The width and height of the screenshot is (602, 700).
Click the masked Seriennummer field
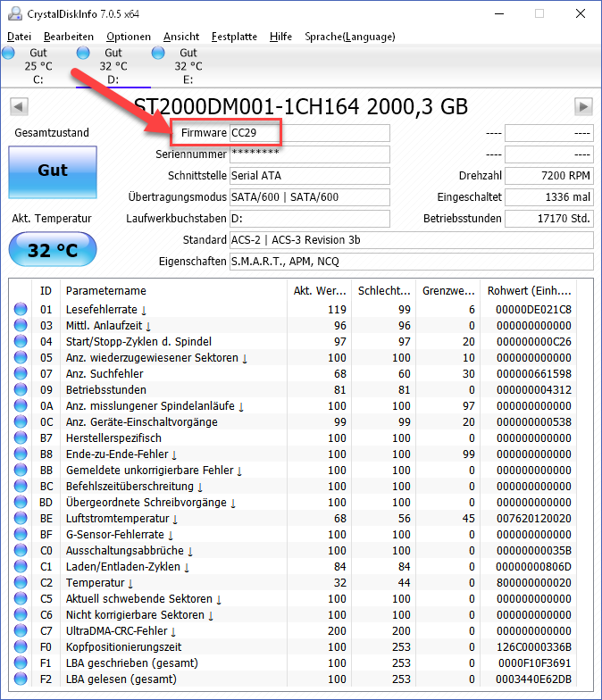(x=309, y=154)
